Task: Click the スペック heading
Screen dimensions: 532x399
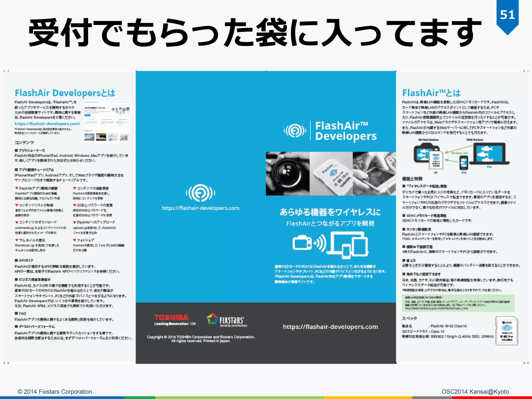Action: (x=409, y=318)
